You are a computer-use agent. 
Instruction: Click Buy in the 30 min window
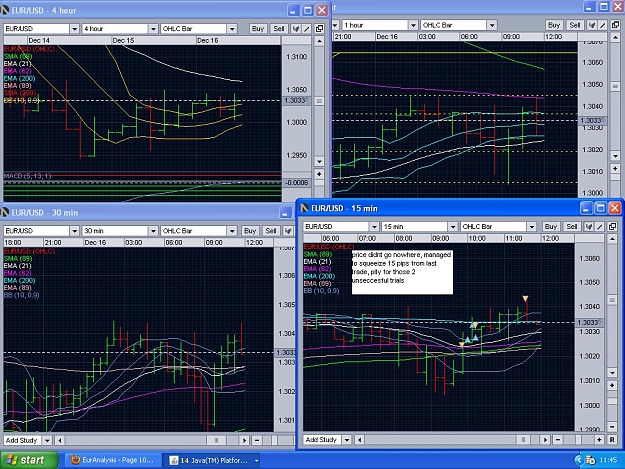pos(250,231)
